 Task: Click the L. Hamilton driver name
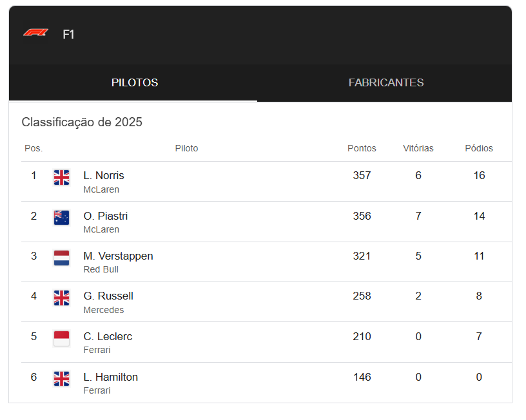click(110, 377)
